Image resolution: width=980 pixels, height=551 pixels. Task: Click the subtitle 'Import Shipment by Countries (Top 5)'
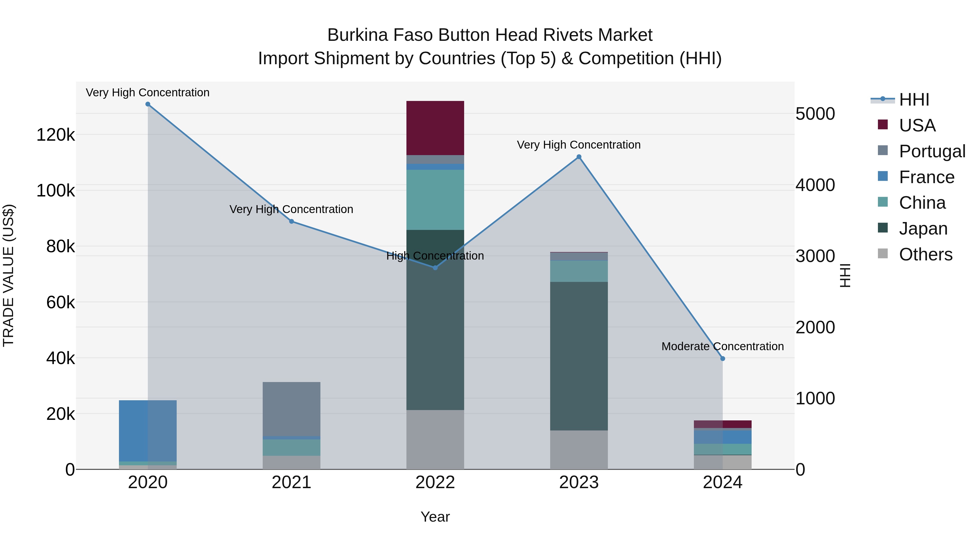point(407,59)
